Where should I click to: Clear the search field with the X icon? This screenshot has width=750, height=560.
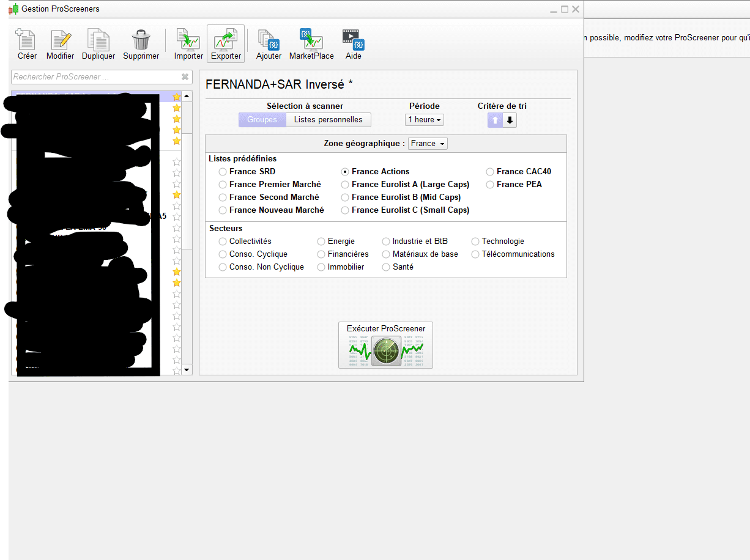[x=185, y=77]
